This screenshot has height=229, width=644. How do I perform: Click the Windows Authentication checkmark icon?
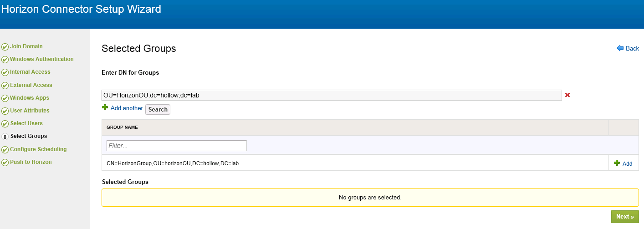tap(5, 59)
